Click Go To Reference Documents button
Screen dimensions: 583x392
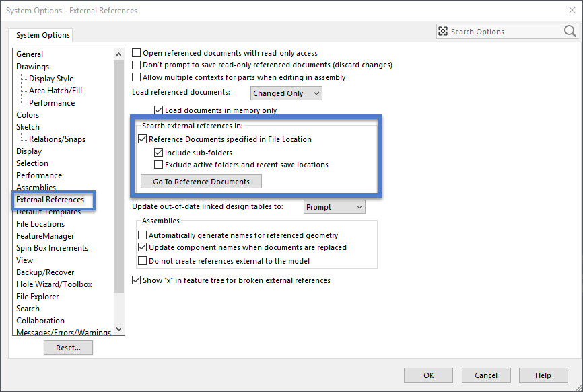click(201, 182)
